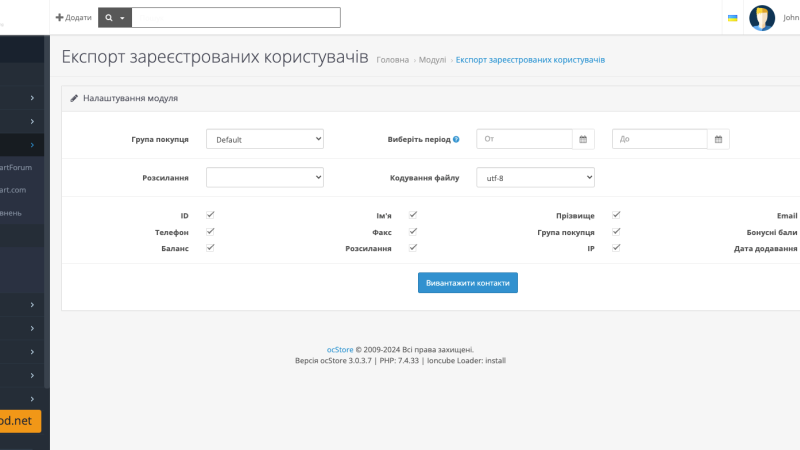Click Вивантажити контакти button
Screen dimensions: 800x450
click(x=468, y=283)
